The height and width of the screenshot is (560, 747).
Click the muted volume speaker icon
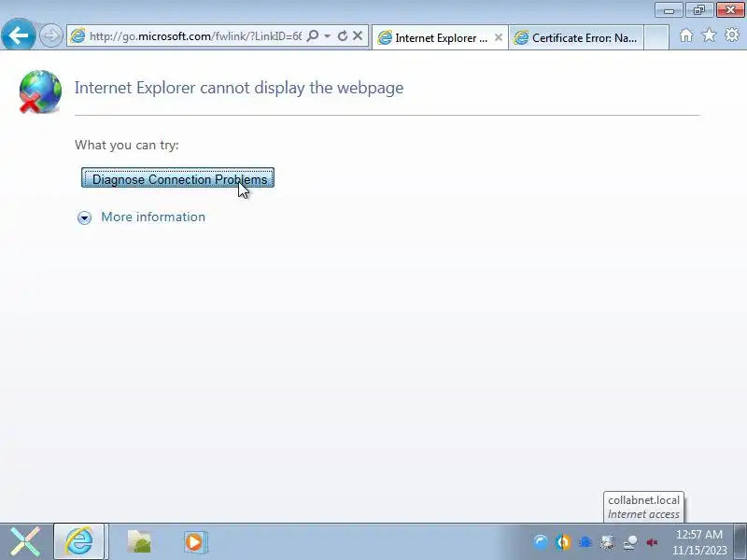652,542
